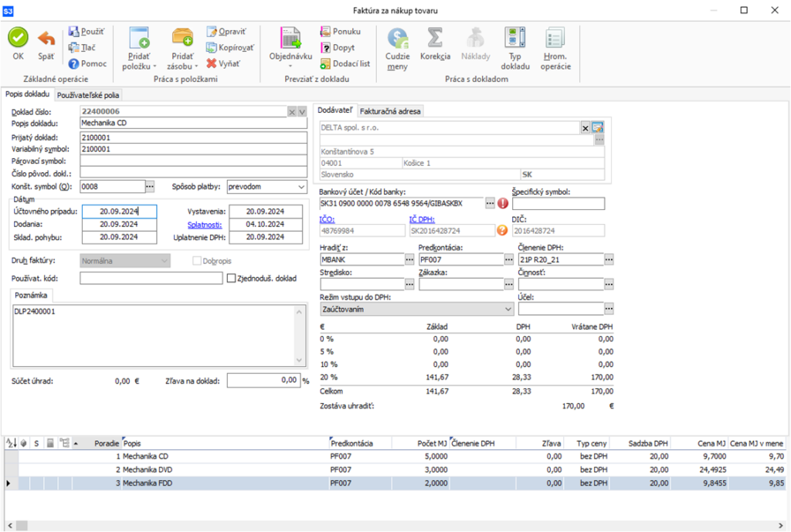791x532 pixels.
Task: Open Cudzie meny currency icon
Action: [397, 38]
